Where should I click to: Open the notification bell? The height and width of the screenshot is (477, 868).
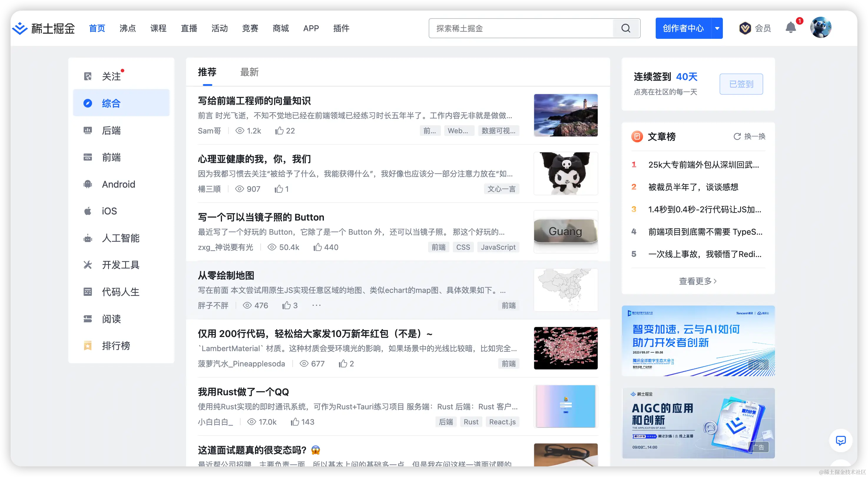(x=790, y=28)
